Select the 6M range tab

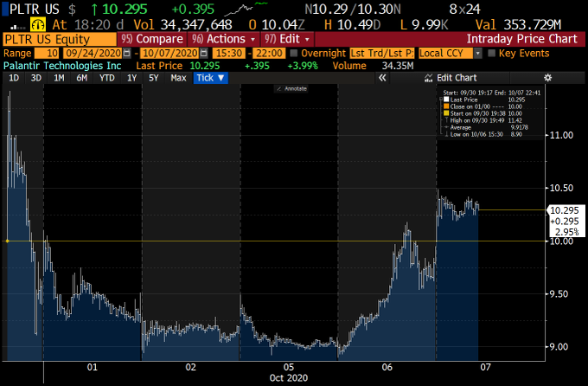coord(82,78)
